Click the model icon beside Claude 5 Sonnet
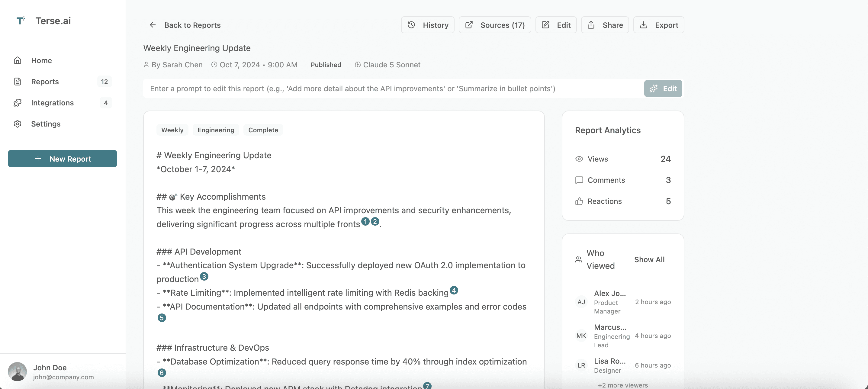Screen dimensions: 868x389 click(x=358, y=65)
